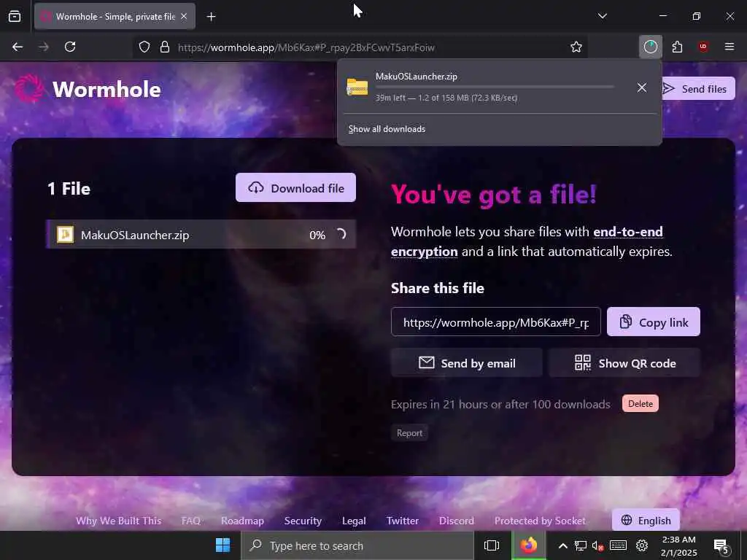Click the Wormhole logo

tap(88, 89)
